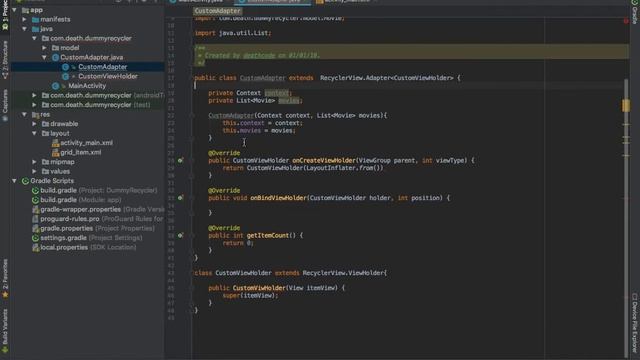Open the Captures tool window tab
This screenshot has height=360, width=640.
tap(5, 105)
